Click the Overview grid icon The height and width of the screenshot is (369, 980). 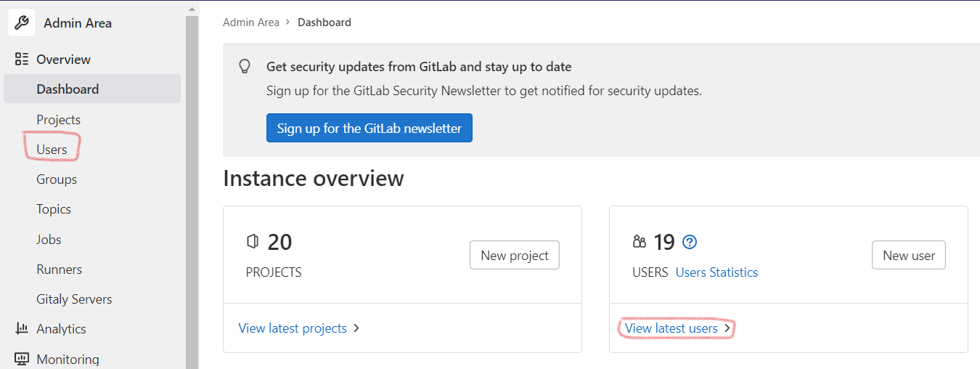[22, 60]
